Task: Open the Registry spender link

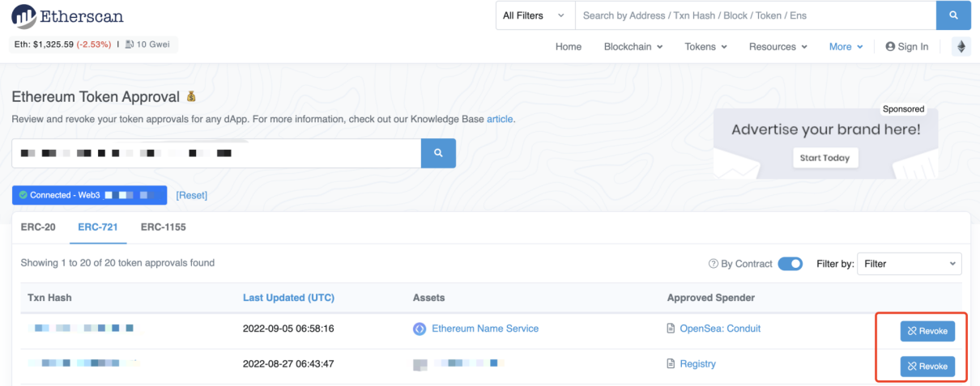Action: click(x=697, y=364)
